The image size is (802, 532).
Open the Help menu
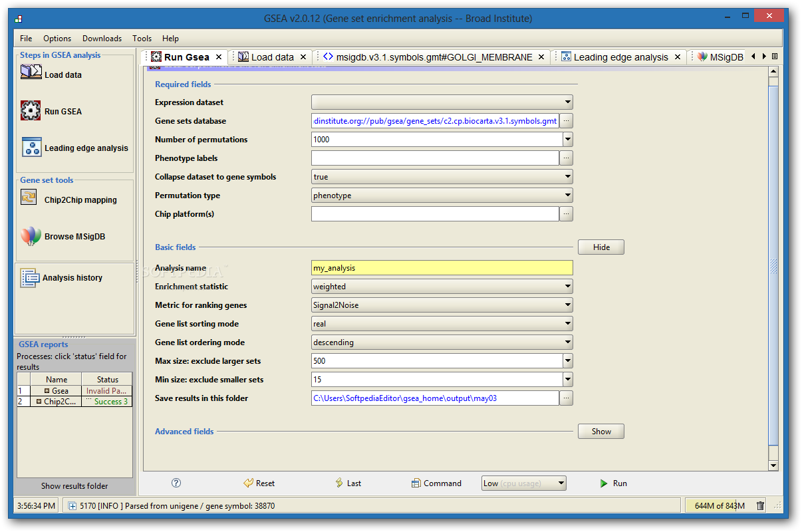170,39
